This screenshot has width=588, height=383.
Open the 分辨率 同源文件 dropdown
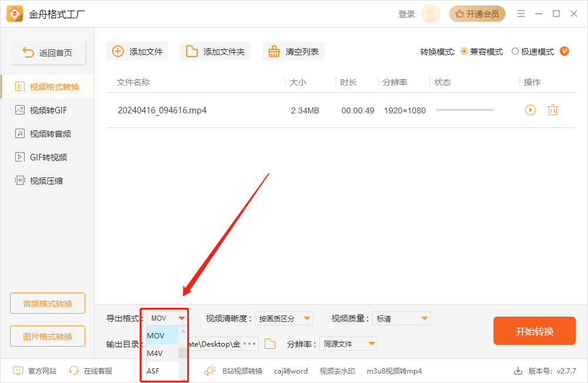pos(349,344)
